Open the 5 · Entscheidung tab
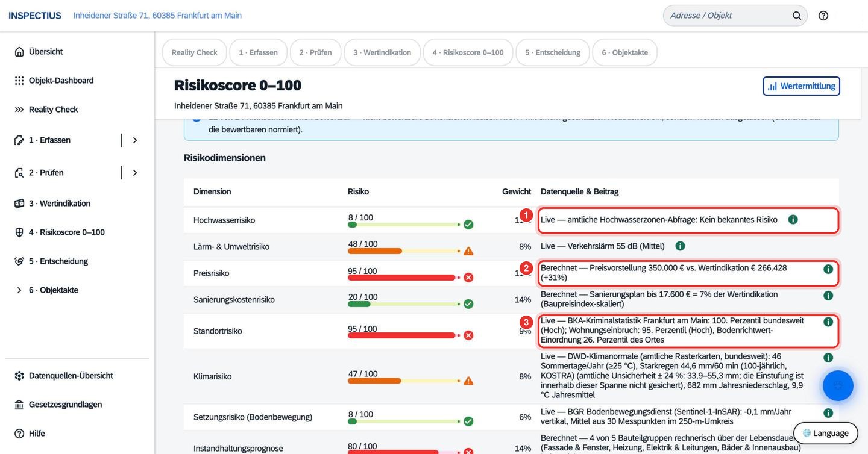This screenshot has width=868, height=454. coord(553,52)
